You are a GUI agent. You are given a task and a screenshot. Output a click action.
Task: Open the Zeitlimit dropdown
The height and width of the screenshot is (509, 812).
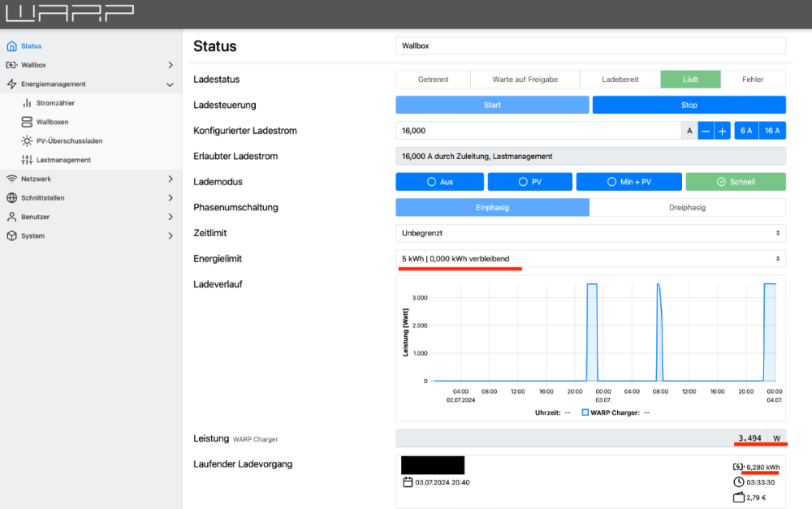590,233
